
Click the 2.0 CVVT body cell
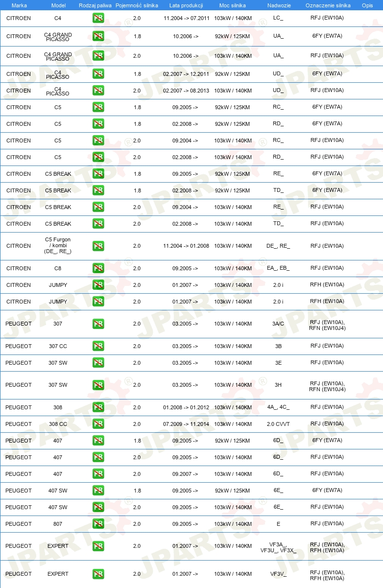pyautogui.click(x=278, y=424)
